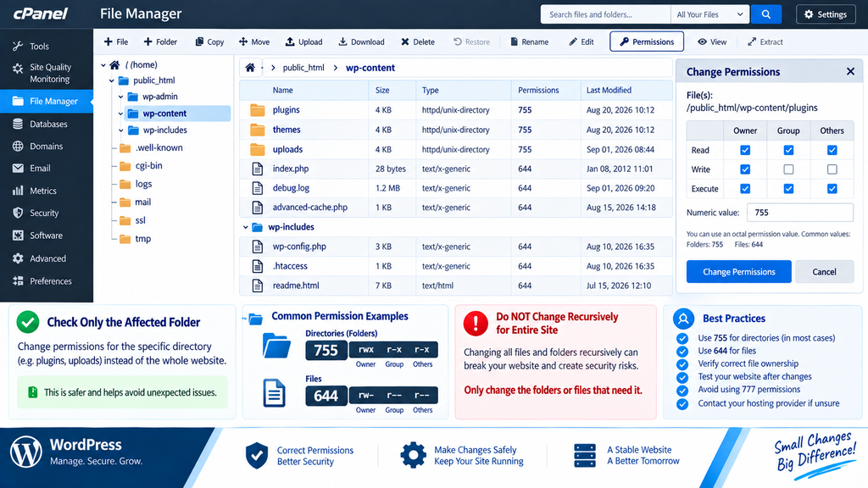Select File Manager in the sidebar
This screenshot has width=868, height=488.
click(x=47, y=102)
